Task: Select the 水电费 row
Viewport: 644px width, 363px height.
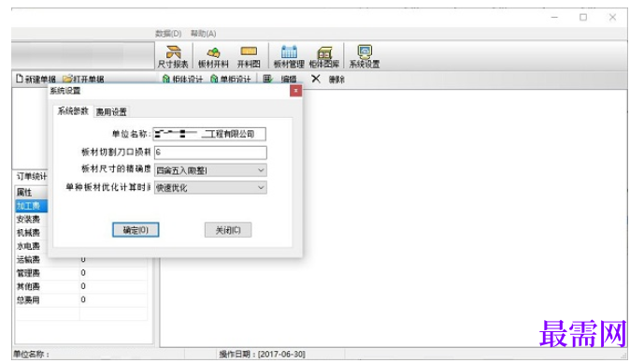Action: pyautogui.click(x=32, y=246)
